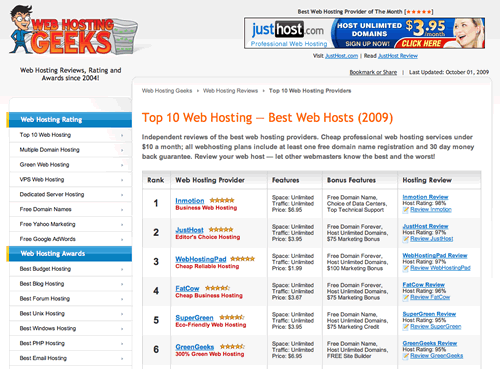Open Green Web Hosting menu item
This screenshot has height=369, width=500.
pyautogui.click(x=71, y=165)
